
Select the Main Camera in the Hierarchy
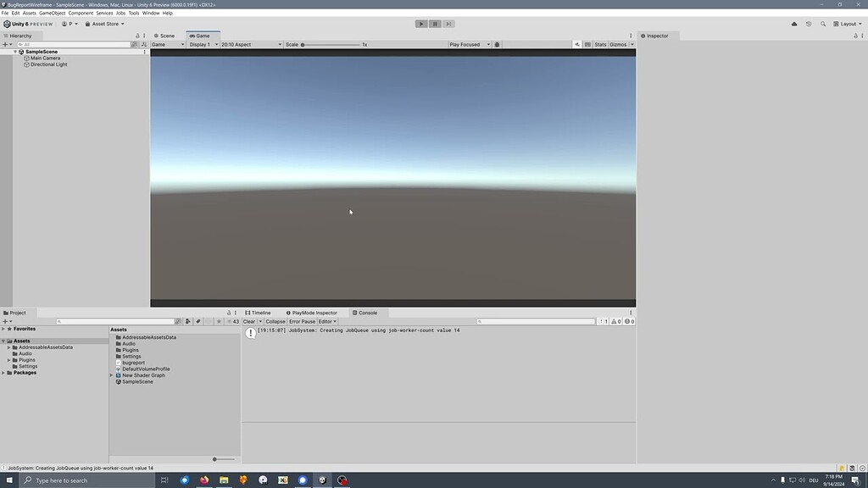[44, 58]
